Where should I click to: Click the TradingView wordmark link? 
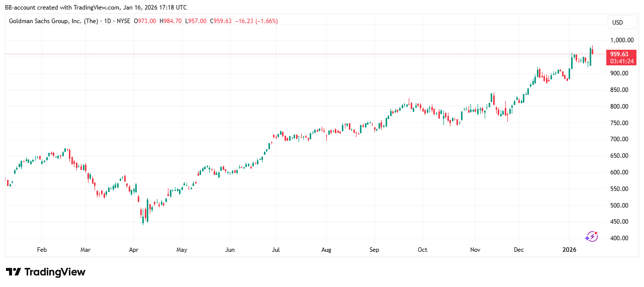[x=55, y=272]
